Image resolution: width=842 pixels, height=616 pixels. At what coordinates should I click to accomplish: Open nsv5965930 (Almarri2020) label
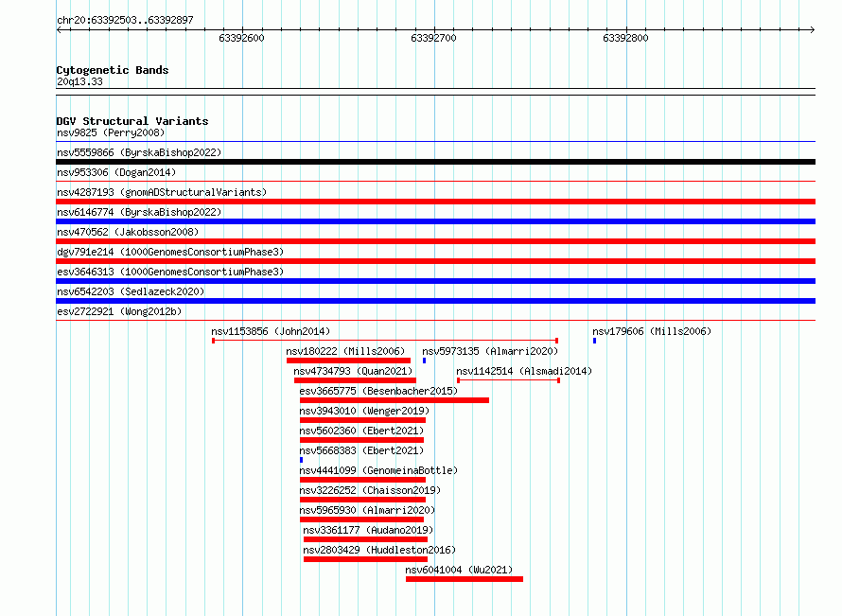[367, 510]
